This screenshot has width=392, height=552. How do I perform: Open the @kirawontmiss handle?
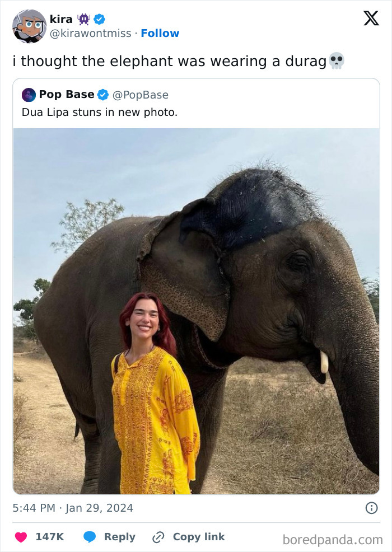[x=91, y=33]
